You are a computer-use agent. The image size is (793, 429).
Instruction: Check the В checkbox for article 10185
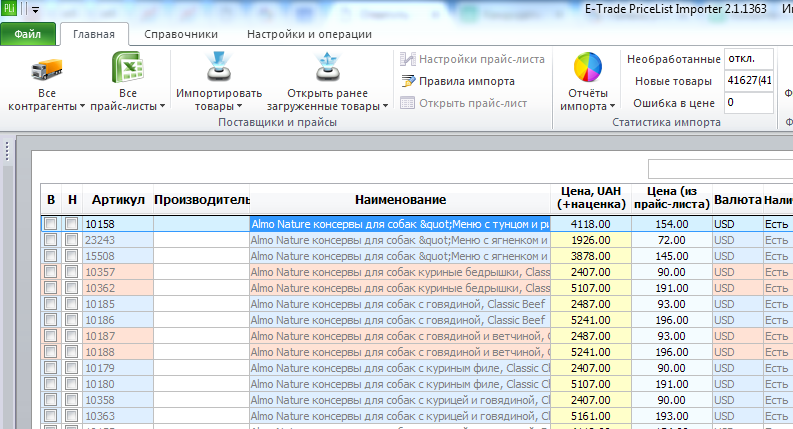point(51,304)
